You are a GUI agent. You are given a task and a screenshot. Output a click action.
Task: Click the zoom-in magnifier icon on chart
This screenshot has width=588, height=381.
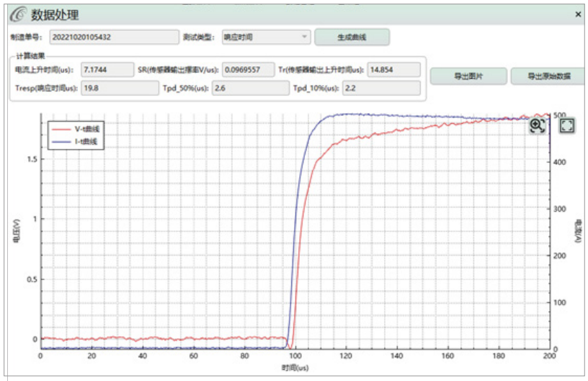[538, 125]
